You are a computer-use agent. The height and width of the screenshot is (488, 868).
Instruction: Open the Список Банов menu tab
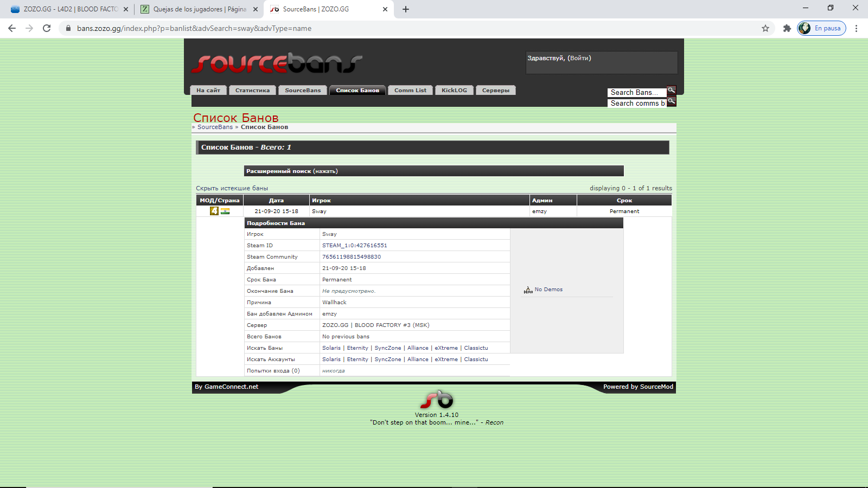pos(358,90)
